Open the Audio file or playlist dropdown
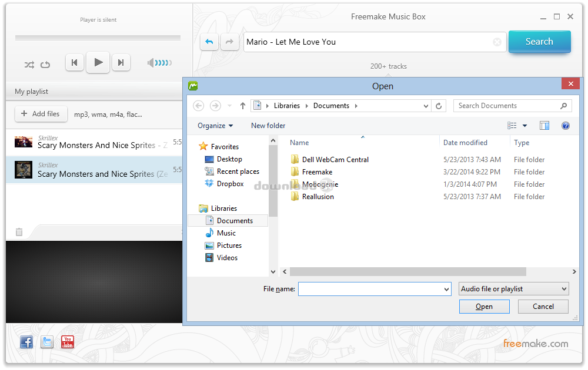Image resolution: width=588 pixels, height=370 pixels. pos(514,289)
